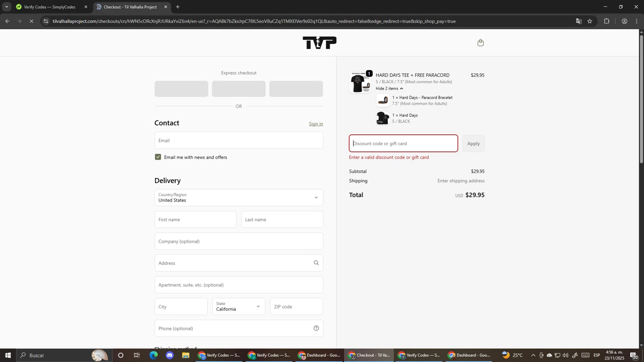Click first express checkout placeholder button
This screenshot has width=644, height=362.
(x=181, y=89)
